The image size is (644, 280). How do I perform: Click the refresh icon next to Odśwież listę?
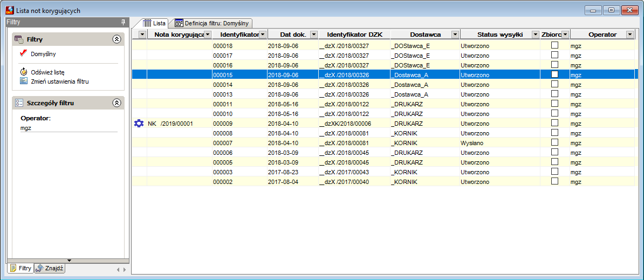(x=23, y=72)
